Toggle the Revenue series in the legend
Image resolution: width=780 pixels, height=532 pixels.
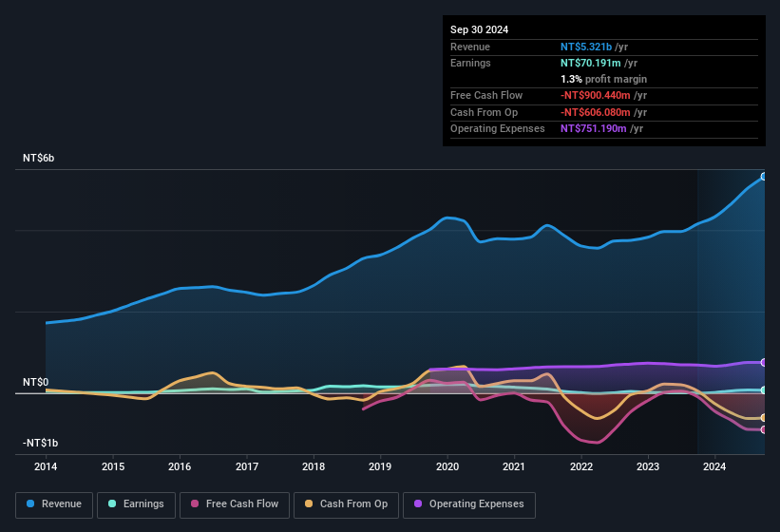coord(54,504)
